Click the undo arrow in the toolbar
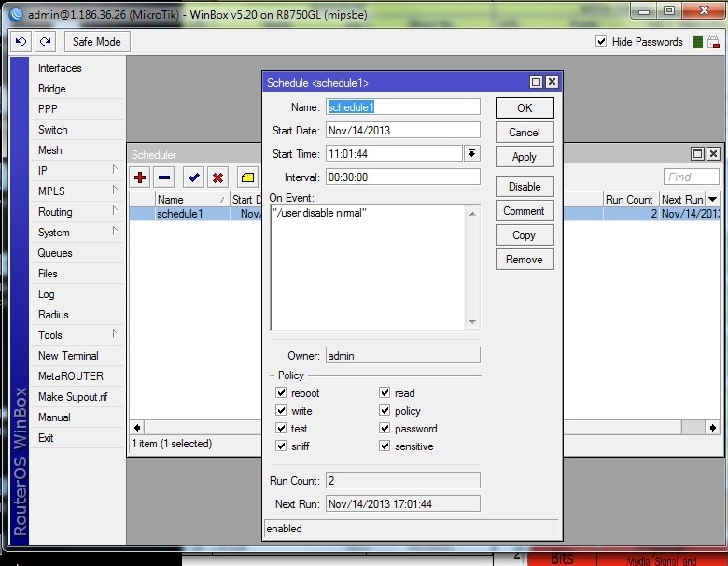The height and width of the screenshot is (566, 728). pos(21,42)
